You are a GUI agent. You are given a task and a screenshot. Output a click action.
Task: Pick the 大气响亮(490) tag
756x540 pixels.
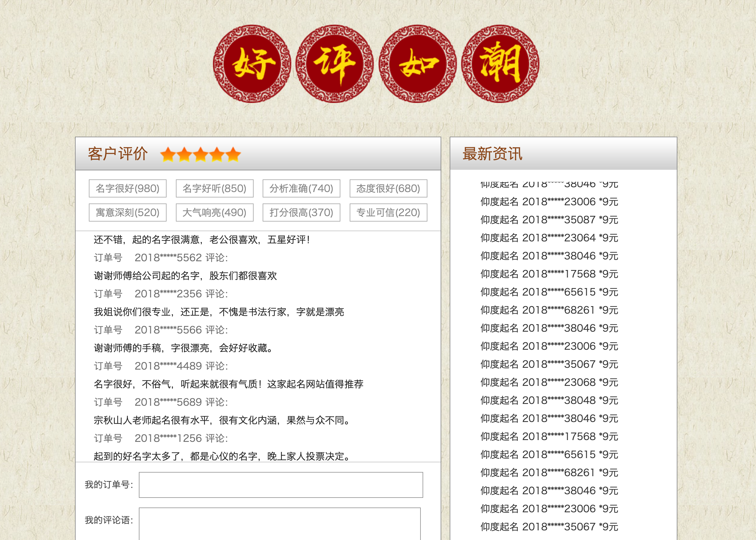tap(215, 213)
